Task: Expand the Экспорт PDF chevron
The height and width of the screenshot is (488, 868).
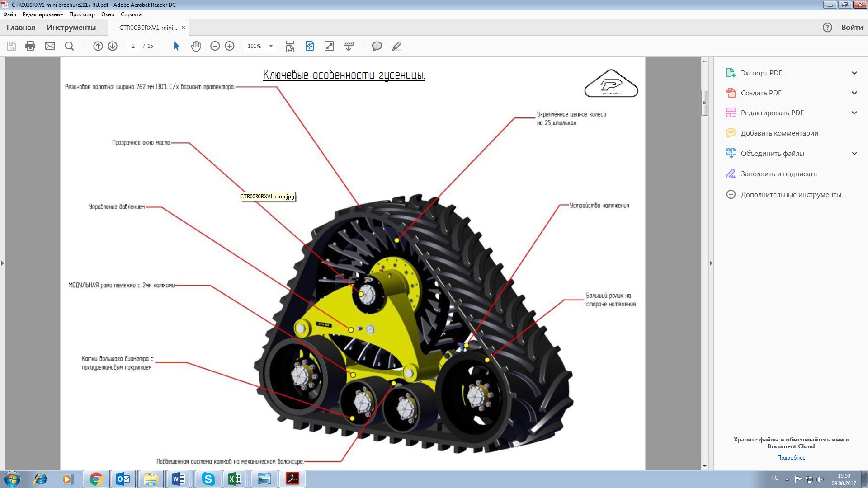Action: 854,73
